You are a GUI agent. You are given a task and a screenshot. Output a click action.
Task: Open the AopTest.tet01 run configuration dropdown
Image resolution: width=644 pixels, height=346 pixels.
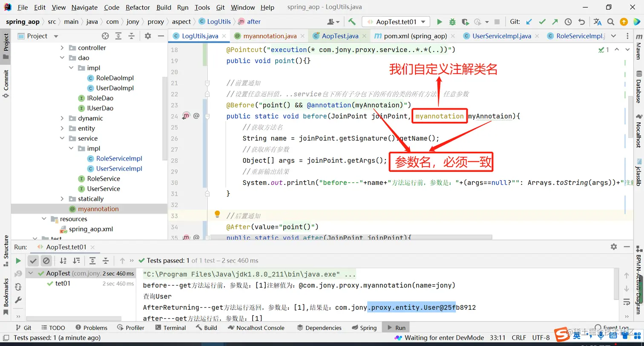coord(396,22)
